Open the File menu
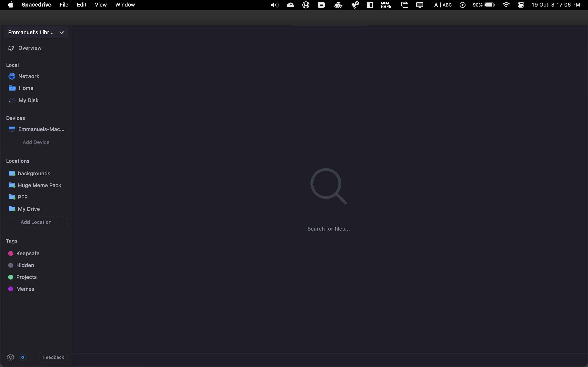Viewport: 588px width, 367px height. (63, 5)
